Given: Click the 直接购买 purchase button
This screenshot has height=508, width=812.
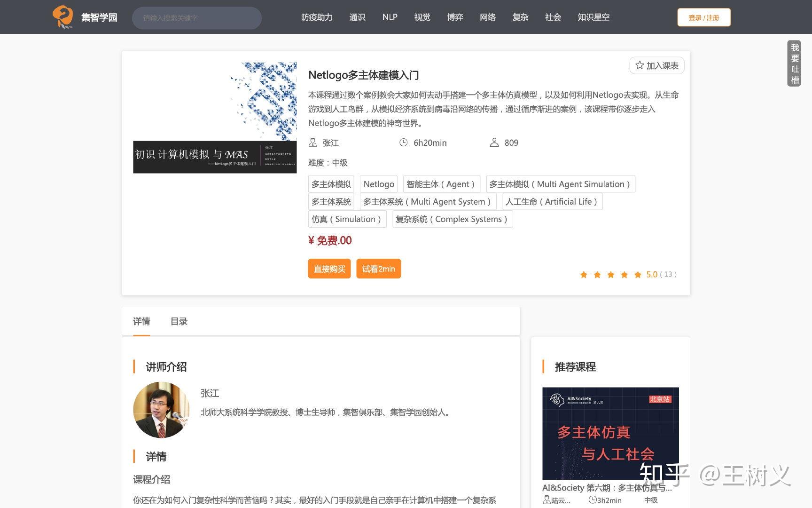Looking at the screenshot, I should pos(329,269).
